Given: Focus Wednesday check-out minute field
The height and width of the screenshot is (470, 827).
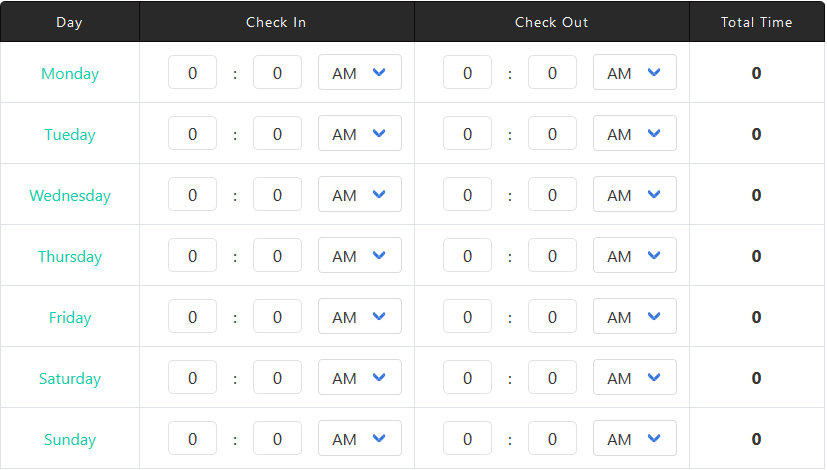Looking at the screenshot, I should 552,194.
